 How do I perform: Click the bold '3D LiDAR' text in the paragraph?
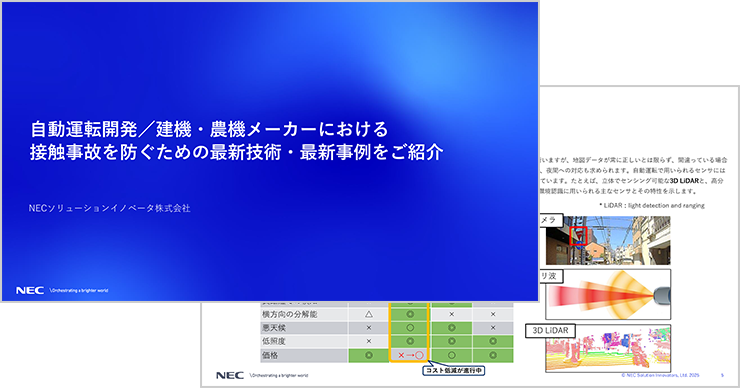pyautogui.click(x=684, y=181)
